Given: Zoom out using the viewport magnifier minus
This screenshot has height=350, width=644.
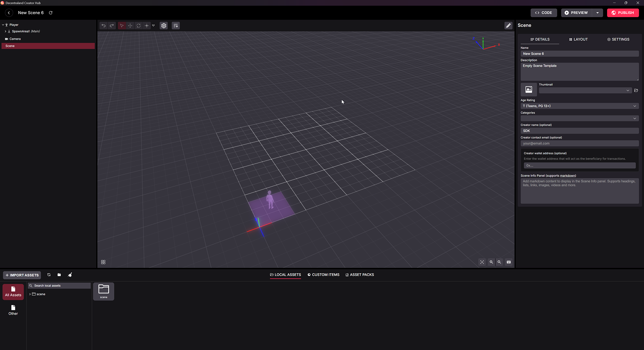Looking at the screenshot, I should (499, 262).
